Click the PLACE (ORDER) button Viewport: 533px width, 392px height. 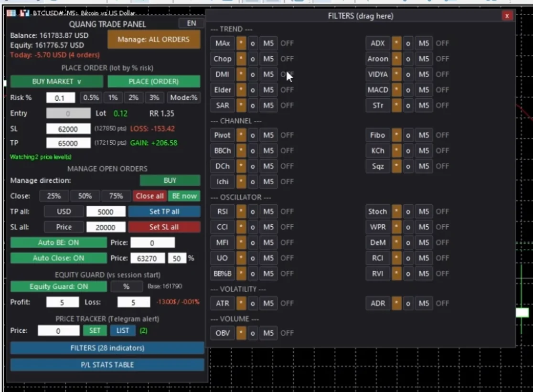(x=154, y=82)
